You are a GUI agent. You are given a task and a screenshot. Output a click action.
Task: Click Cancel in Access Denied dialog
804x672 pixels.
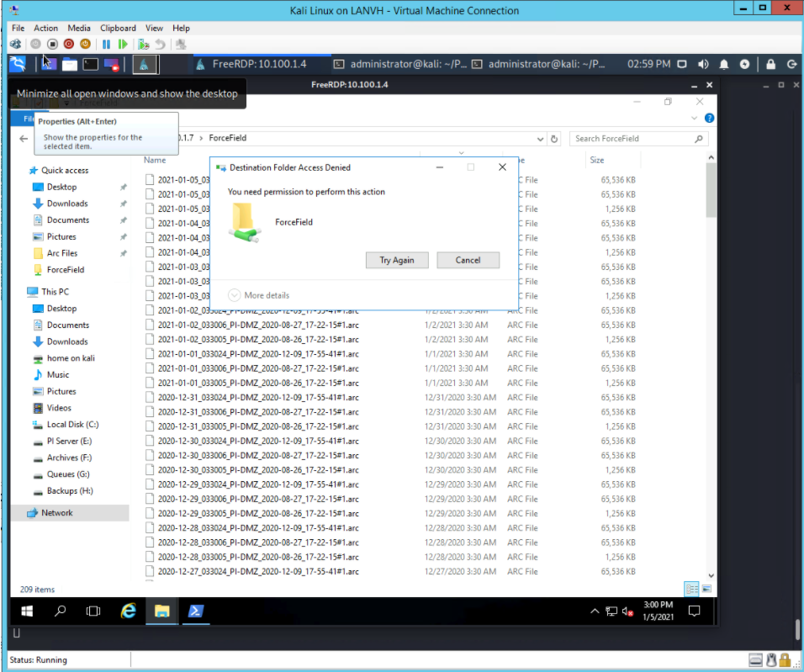click(x=468, y=260)
